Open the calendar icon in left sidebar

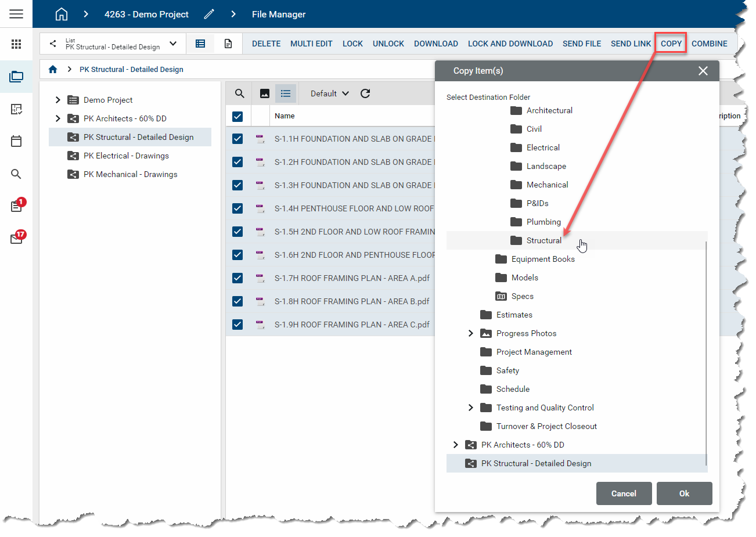tap(16, 141)
